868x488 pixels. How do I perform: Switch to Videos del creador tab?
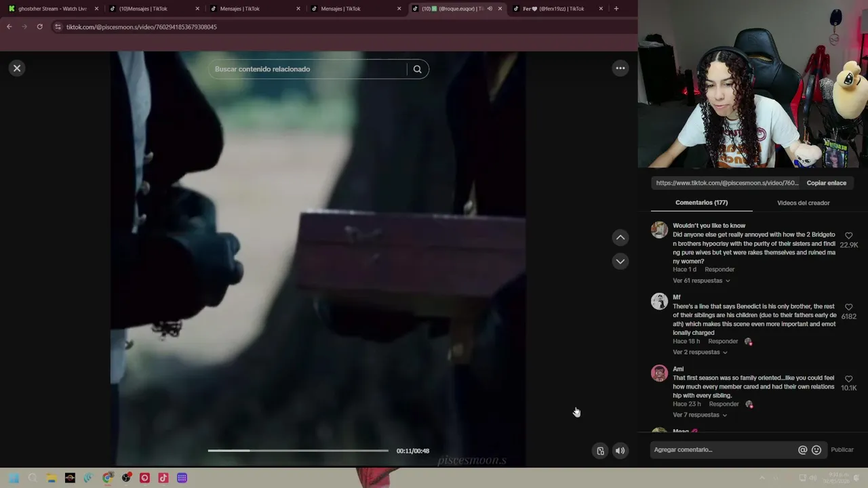pos(803,203)
